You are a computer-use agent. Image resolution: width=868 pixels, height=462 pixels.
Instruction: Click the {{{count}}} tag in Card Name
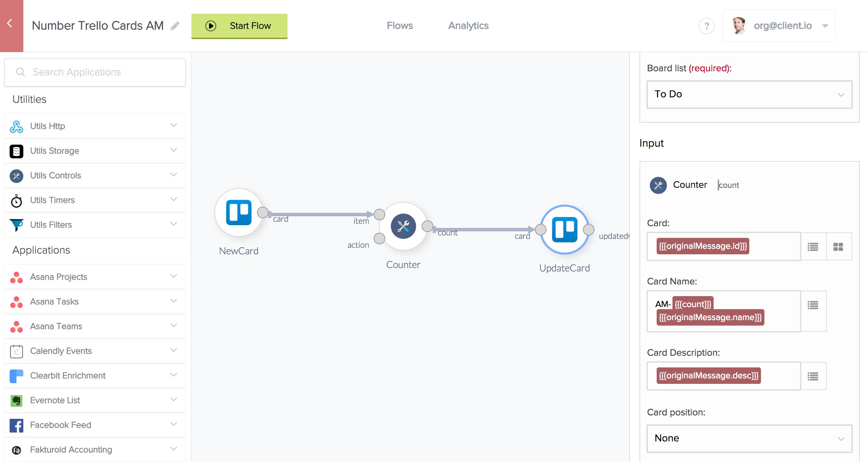click(693, 304)
